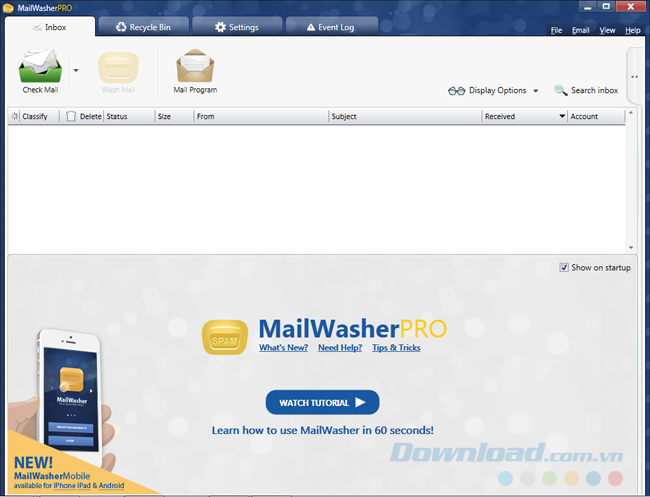
Task: Sort by the From column header
Action: pos(261,116)
